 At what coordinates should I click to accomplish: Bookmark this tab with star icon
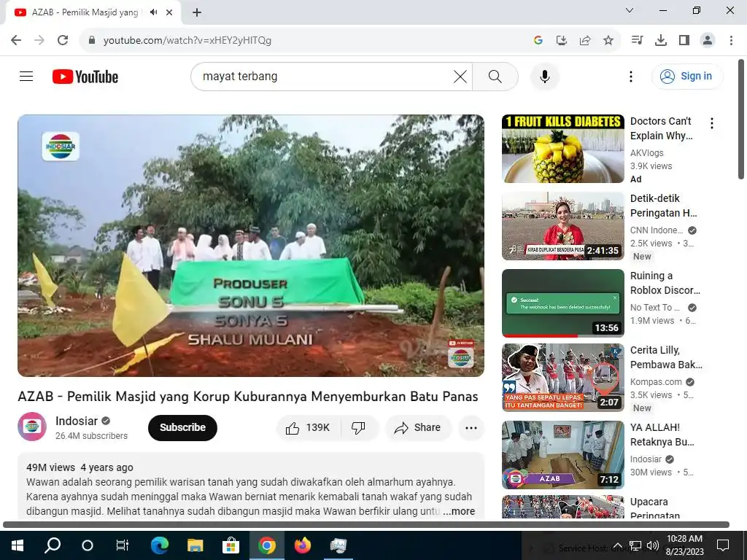point(608,40)
